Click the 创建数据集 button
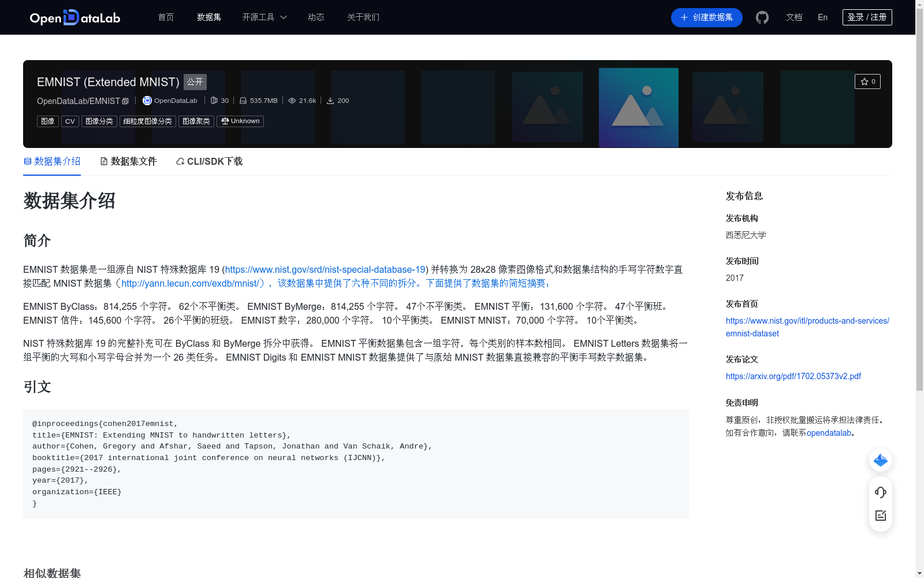924x578 pixels. (707, 17)
